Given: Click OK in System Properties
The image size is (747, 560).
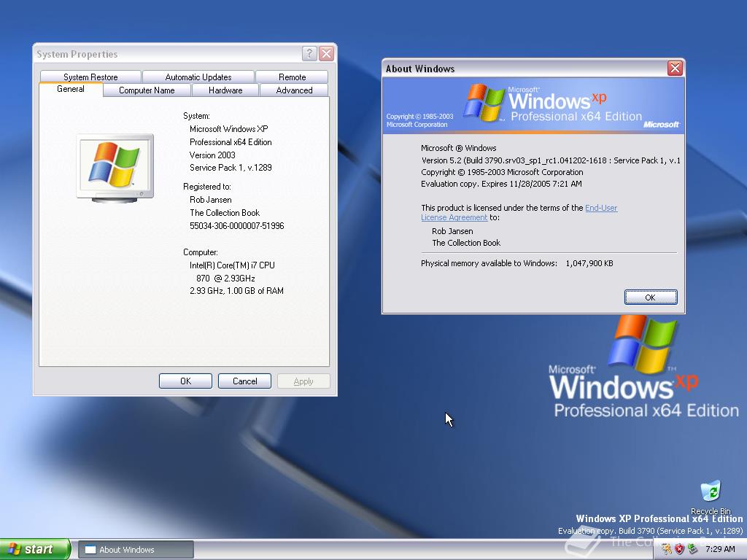Looking at the screenshot, I should 185,381.
